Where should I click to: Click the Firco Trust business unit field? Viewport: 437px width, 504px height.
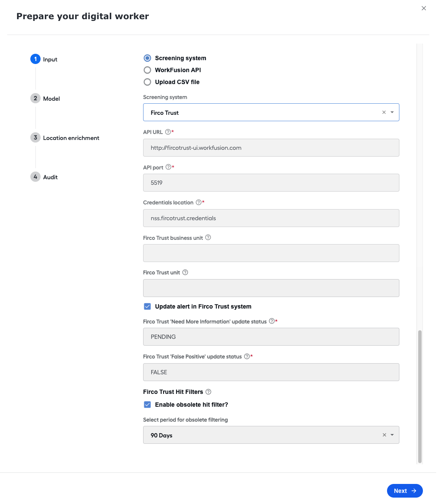coord(271,253)
